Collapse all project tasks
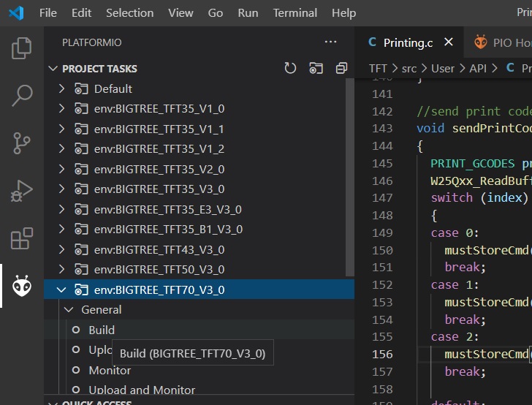532x405 pixels. 341,68
